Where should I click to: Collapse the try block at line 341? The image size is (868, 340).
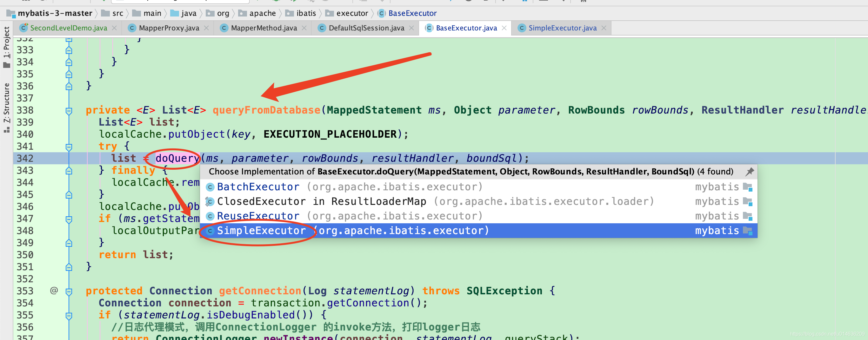[69, 147]
